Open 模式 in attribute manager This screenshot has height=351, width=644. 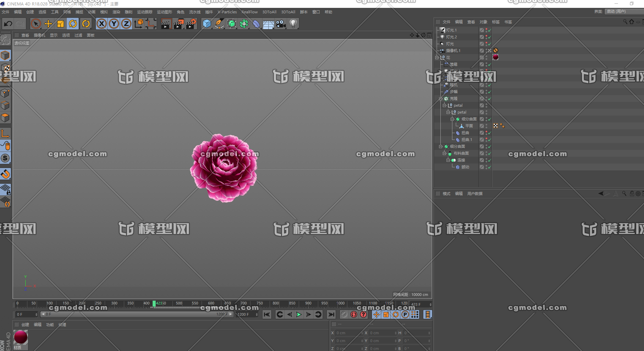[446, 194]
